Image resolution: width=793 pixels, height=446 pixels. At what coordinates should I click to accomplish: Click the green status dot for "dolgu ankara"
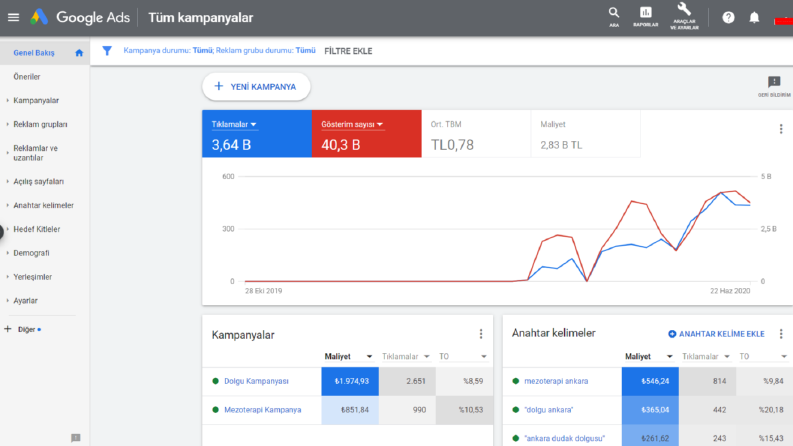(515, 410)
